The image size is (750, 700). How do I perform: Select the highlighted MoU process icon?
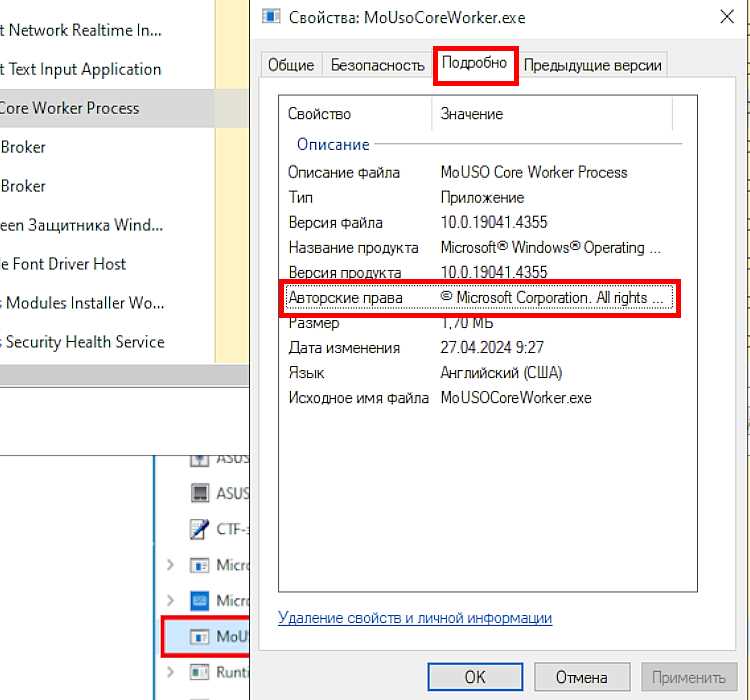pyautogui.click(x=199, y=636)
